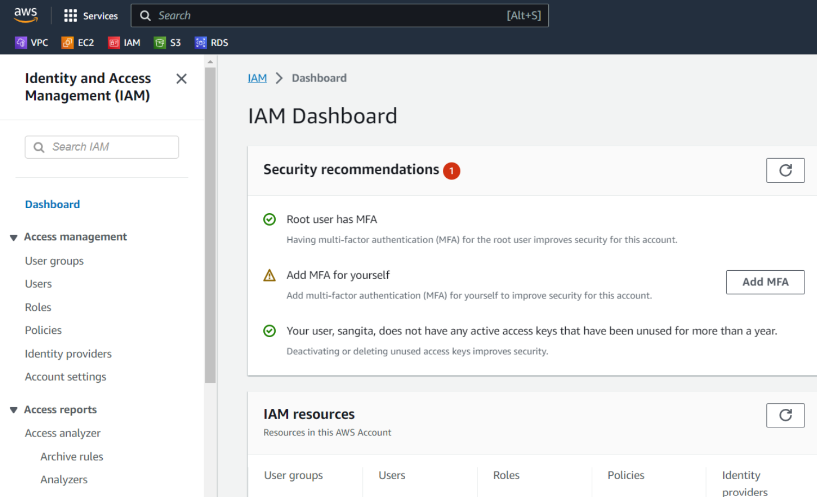817x504 pixels.
Task: Click the Search IAM input field
Action: [x=102, y=147]
